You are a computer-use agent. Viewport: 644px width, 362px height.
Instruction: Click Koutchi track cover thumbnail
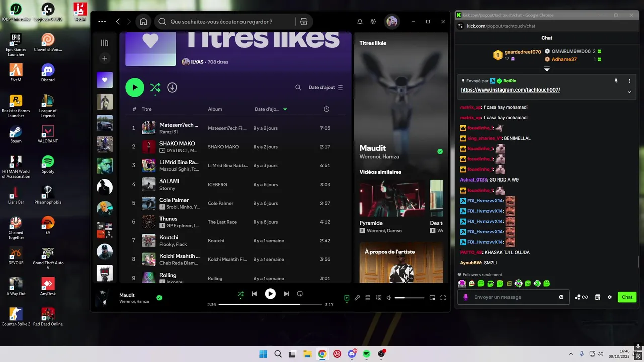148,241
